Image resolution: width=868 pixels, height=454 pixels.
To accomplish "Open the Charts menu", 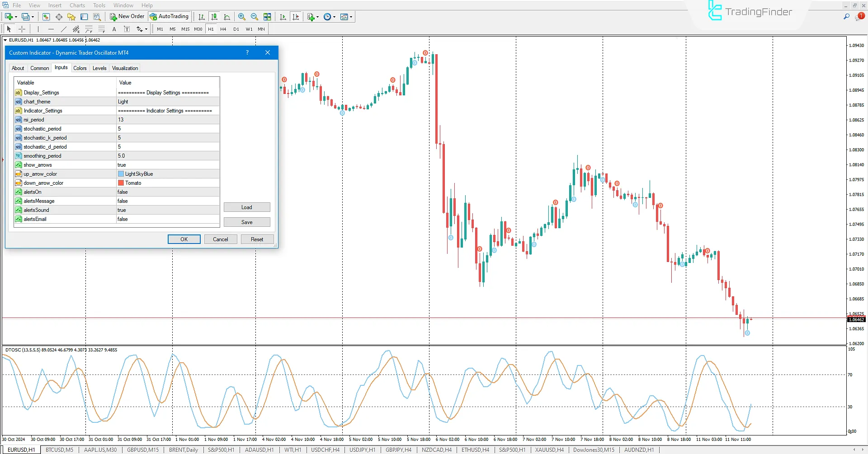I will 77,5.
